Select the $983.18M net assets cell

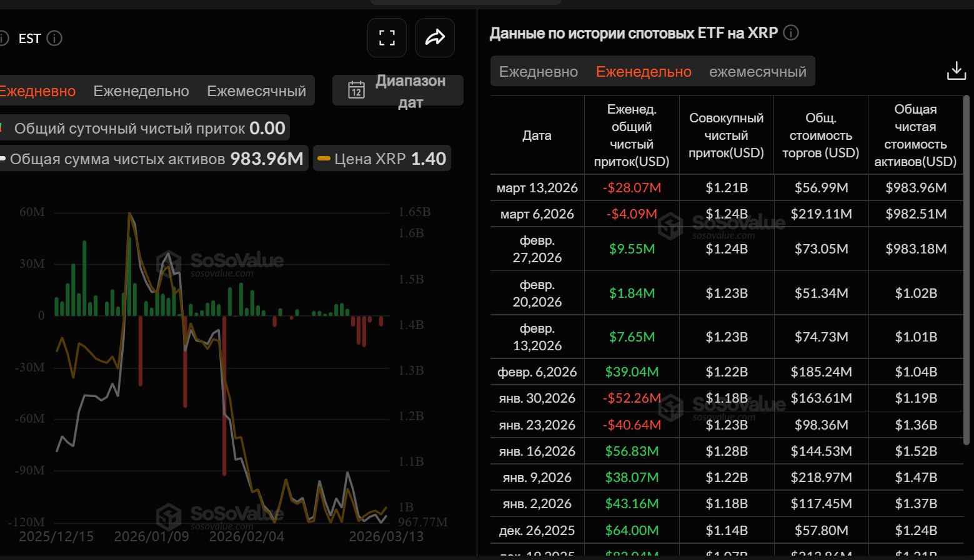coord(916,249)
